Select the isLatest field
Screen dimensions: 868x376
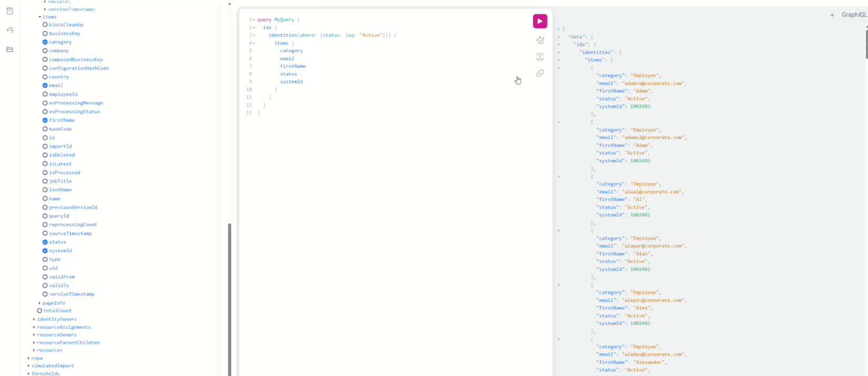tap(45, 164)
